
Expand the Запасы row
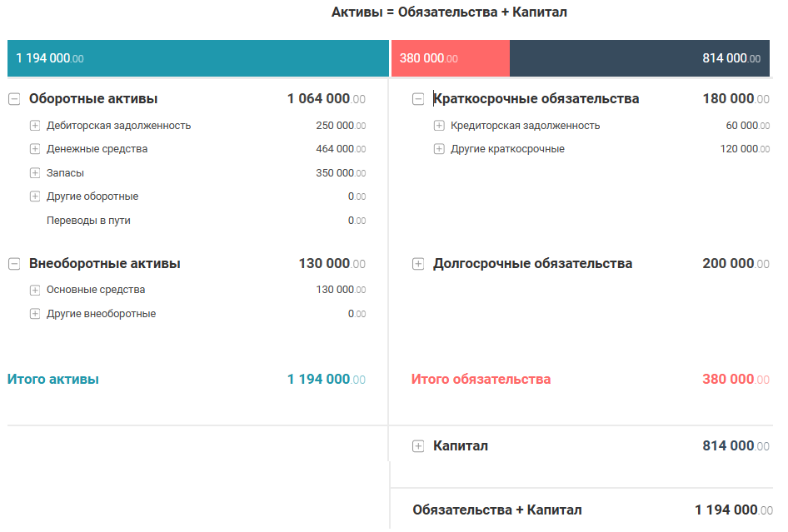click(x=35, y=173)
